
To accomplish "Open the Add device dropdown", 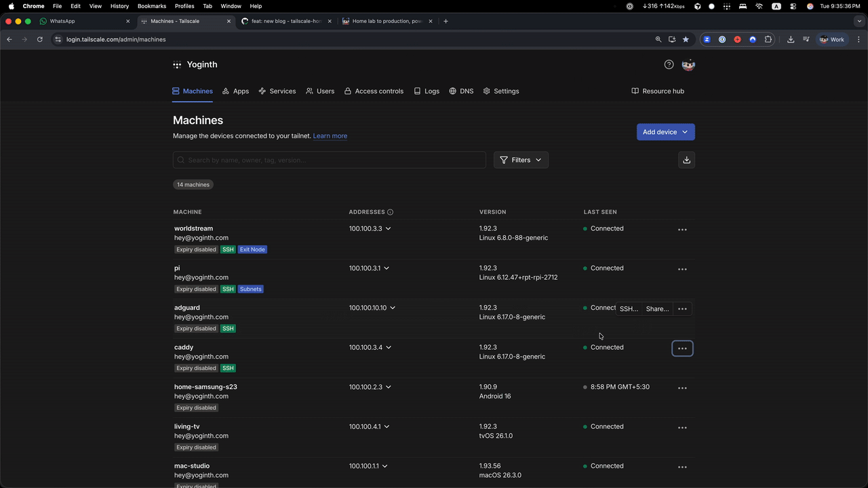I will [665, 132].
